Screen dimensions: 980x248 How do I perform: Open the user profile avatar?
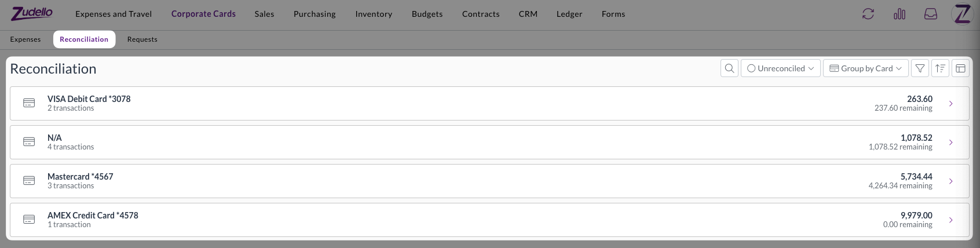[x=962, y=14]
